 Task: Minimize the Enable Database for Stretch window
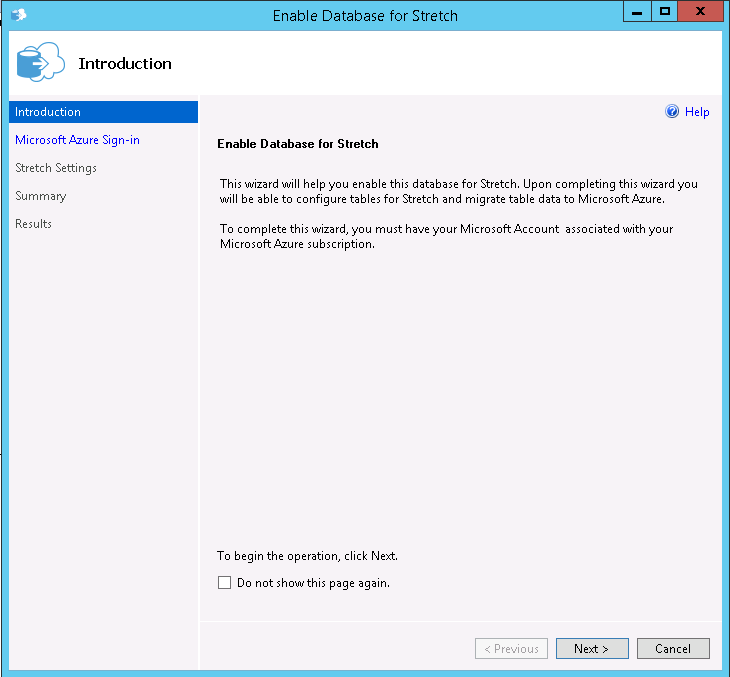point(637,12)
